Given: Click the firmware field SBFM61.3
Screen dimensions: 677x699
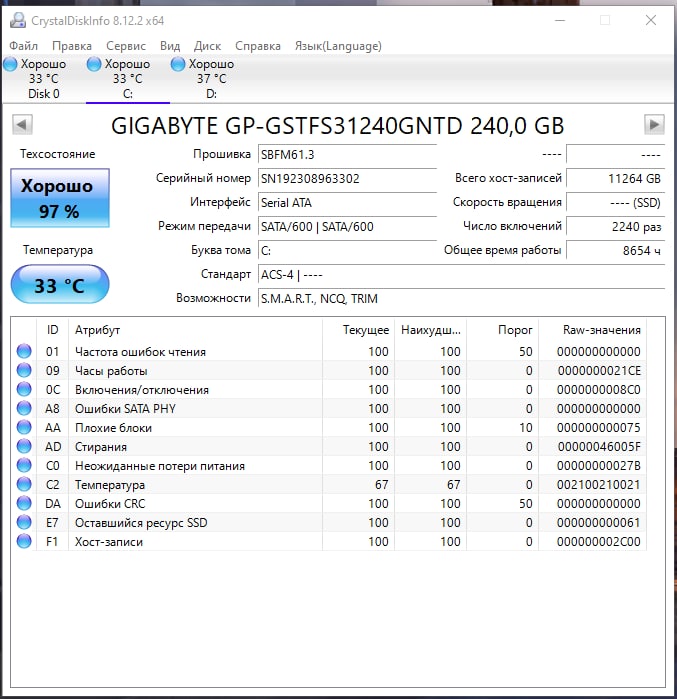Looking at the screenshot, I should (x=347, y=155).
